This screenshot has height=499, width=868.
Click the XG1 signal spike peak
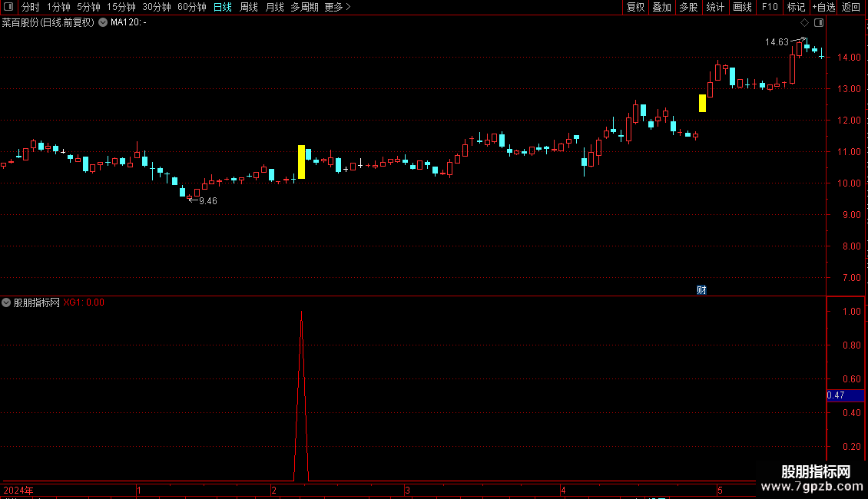pos(301,312)
